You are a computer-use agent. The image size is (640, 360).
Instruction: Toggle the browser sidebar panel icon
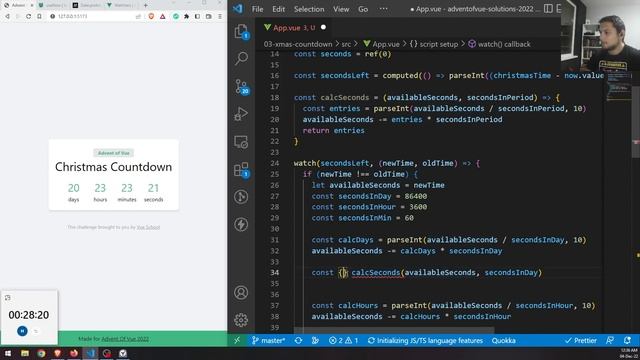(x=198, y=16)
